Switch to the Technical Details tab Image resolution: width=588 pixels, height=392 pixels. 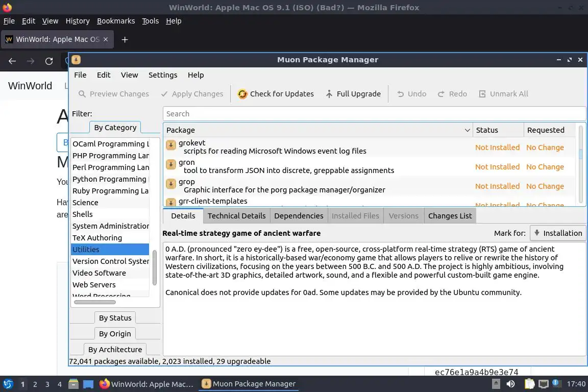click(237, 216)
